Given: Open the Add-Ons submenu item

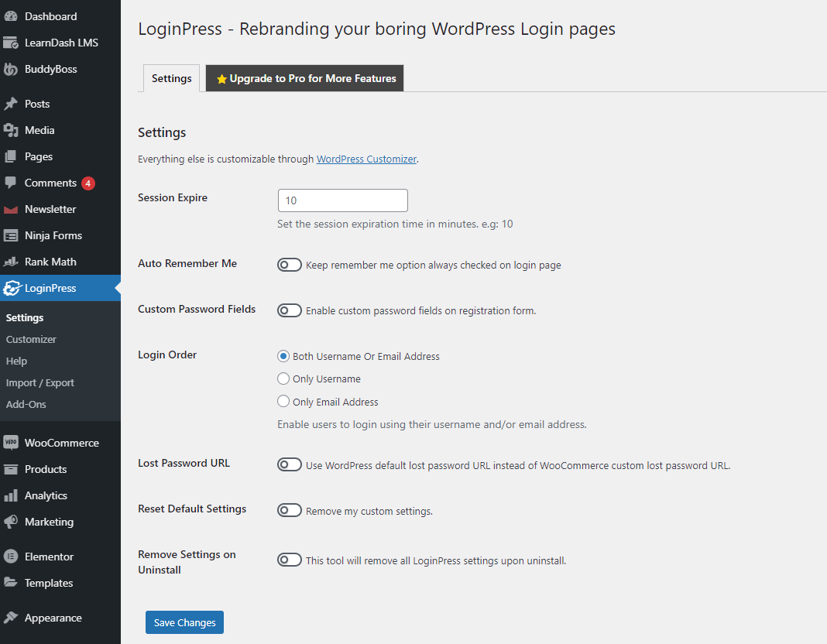Looking at the screenshot, I should (26, 404).
